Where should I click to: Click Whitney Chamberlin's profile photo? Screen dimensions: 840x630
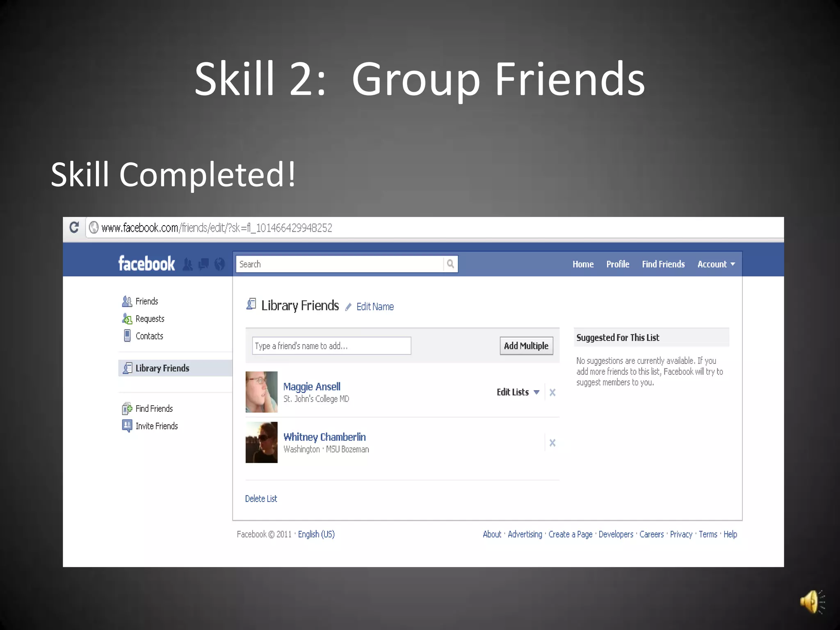point(261,443)
